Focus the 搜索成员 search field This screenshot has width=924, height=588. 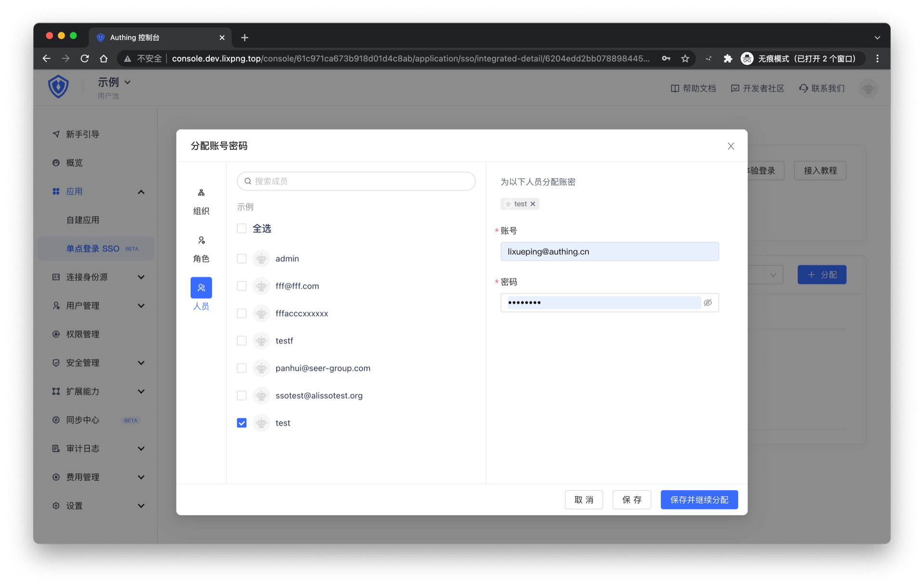click(356, 181)
